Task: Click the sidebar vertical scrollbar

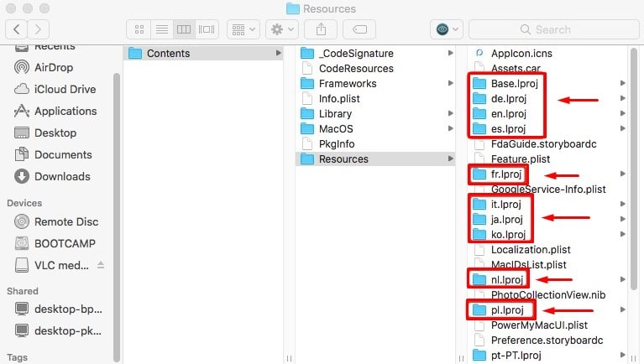Action: [117, 217]
